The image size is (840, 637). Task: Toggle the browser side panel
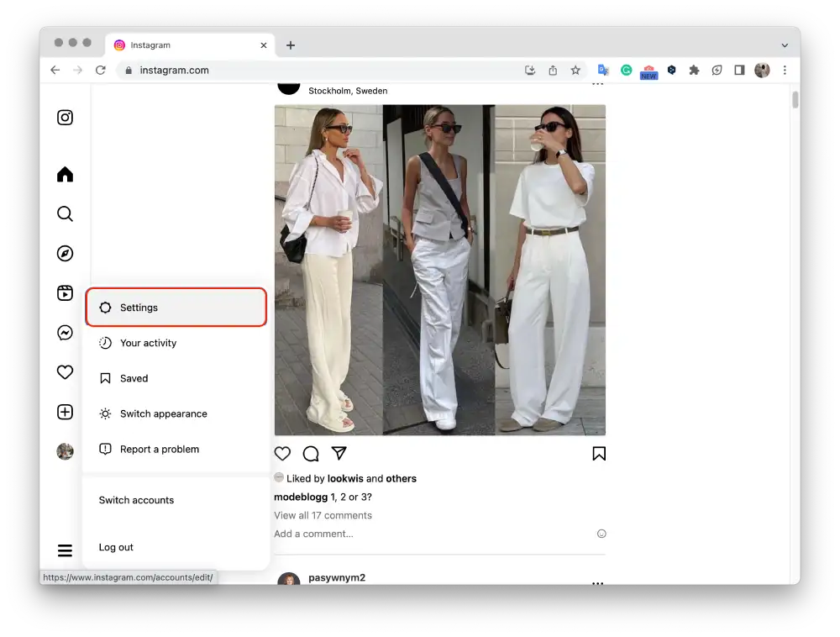739,71
